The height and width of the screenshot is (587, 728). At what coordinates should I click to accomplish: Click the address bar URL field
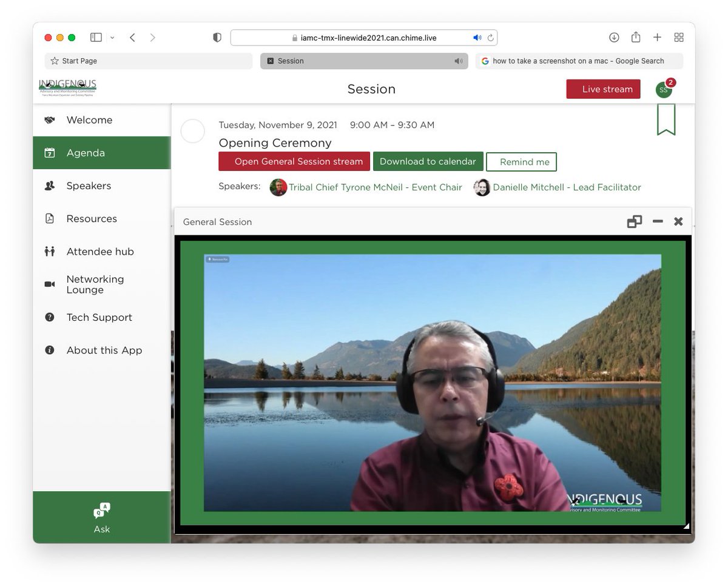(364, 38)
